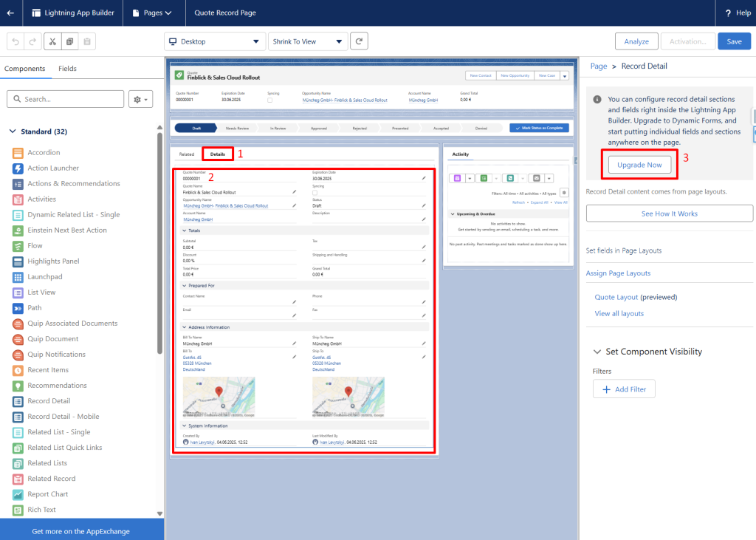
Task: Select the Accordion component icon
Action: point(18,153)
